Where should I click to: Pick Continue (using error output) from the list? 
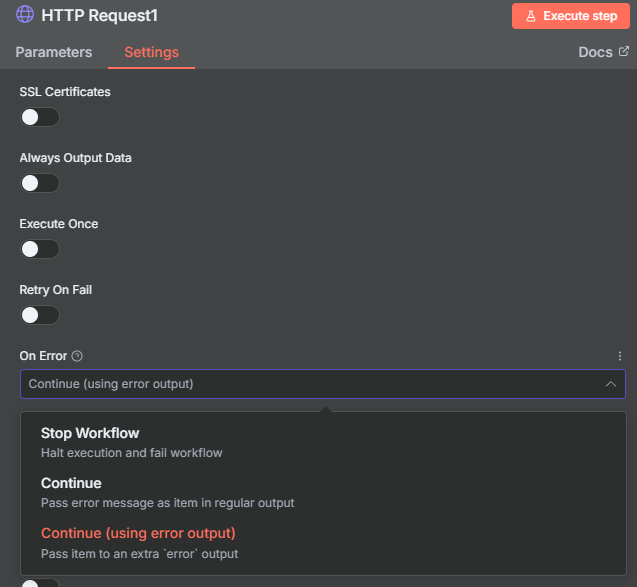[x=138, y=534]
